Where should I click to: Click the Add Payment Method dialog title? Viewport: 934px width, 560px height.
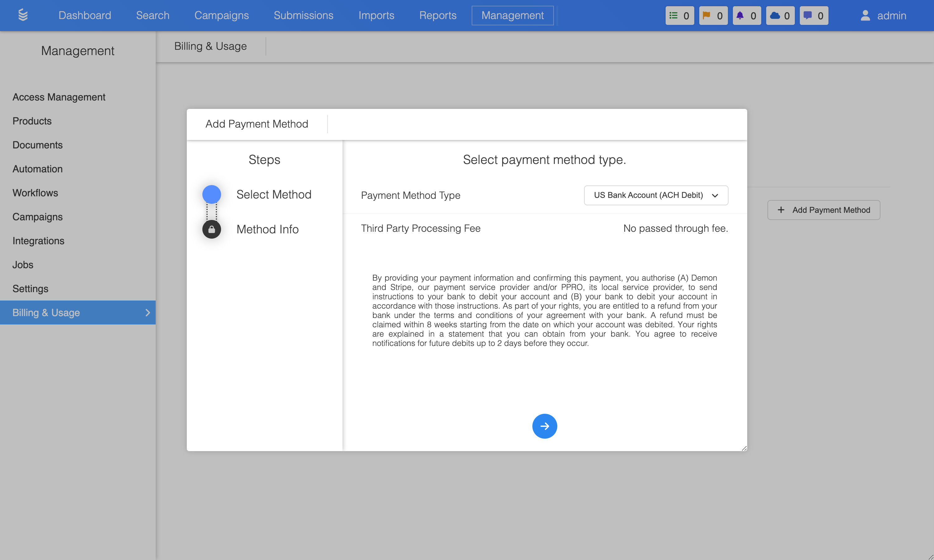[257, 124]
